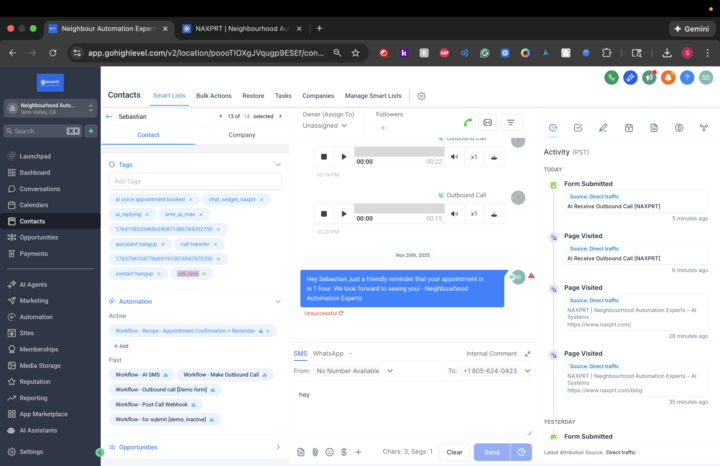
Task: Open Automation in left sidebar
Action: (x=36, y=317)
